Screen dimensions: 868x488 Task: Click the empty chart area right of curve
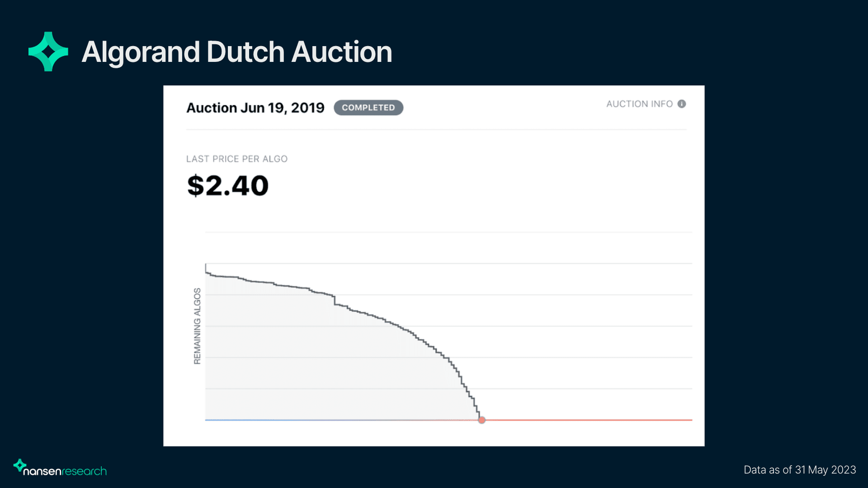pyautogui.click(x=588, y=339)
